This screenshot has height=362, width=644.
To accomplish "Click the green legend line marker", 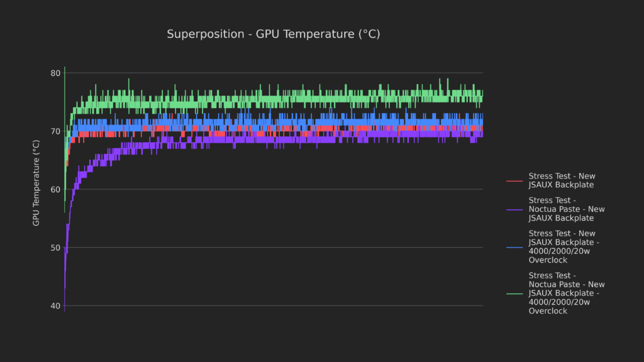I will 514,293.
